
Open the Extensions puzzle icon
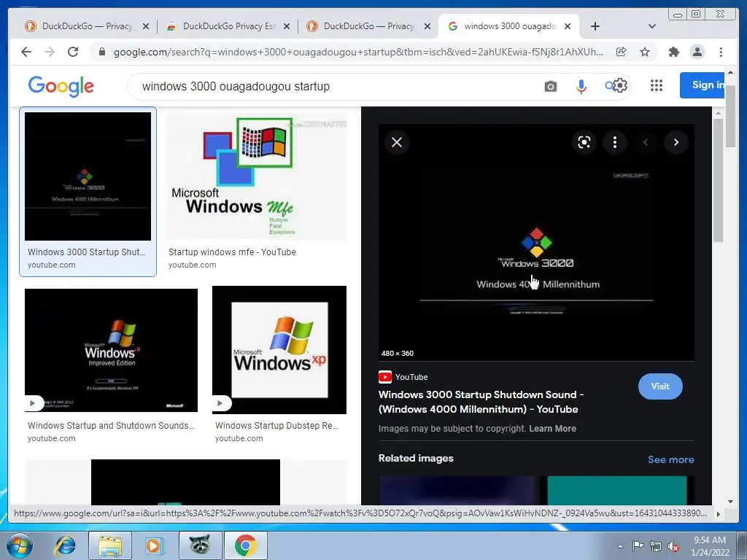pos(673,52)
